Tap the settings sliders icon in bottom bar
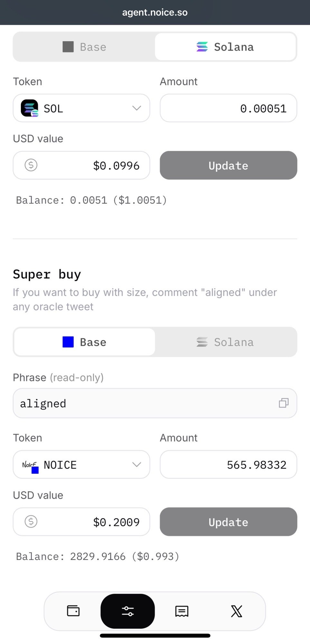The width and height of the screenshot is (310, 644). coord(128,611)
